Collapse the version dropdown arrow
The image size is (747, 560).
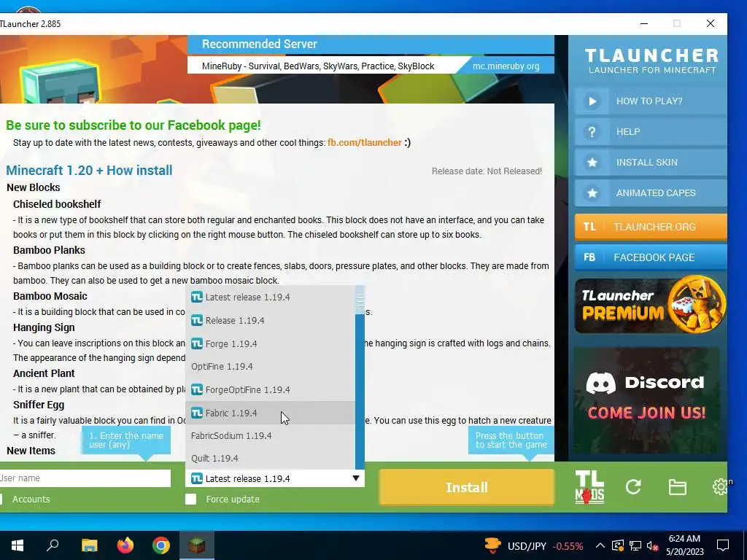[x=356, y=478]
